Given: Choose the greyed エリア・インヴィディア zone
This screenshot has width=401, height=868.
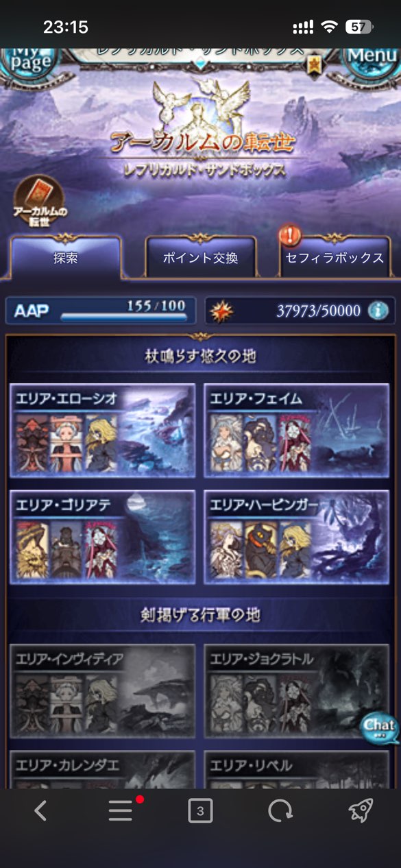Looking at the screenshot, I should click(x=103, y=690).
